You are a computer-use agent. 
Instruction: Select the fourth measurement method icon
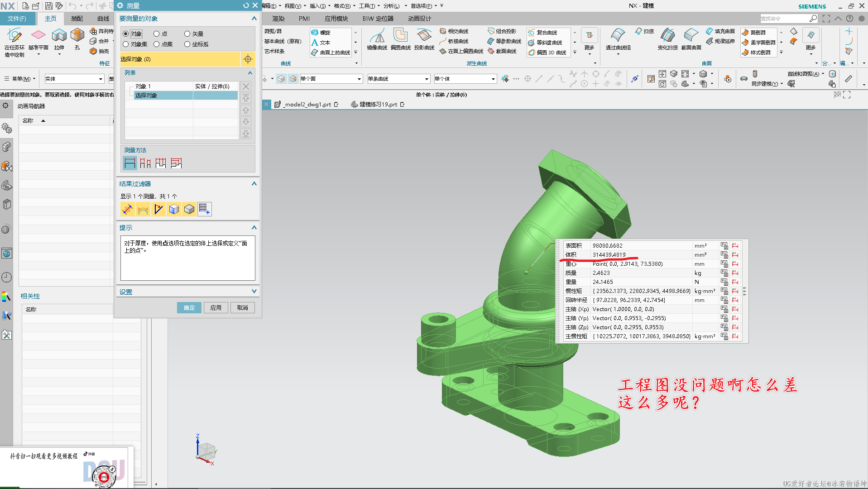[x=176, y=163]
